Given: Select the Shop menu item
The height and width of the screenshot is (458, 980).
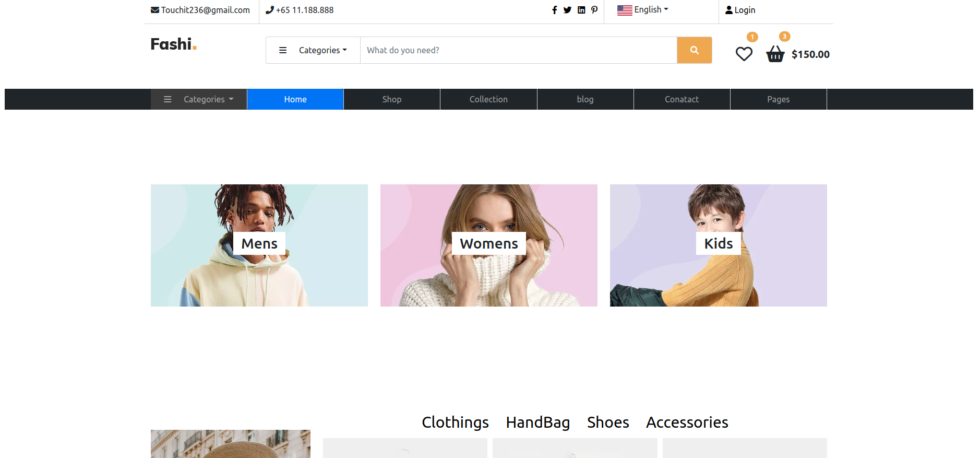Looking at the screenshot, I should click(391, 99).
